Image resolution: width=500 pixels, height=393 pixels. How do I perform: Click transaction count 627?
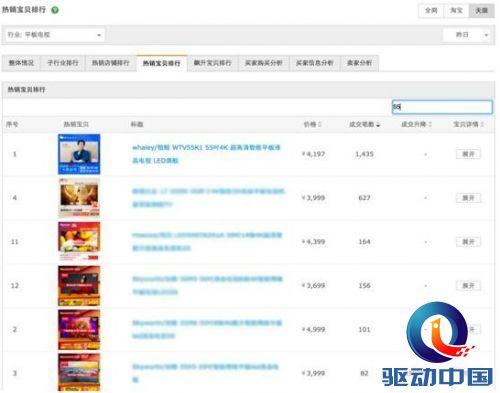pos(364,198)
